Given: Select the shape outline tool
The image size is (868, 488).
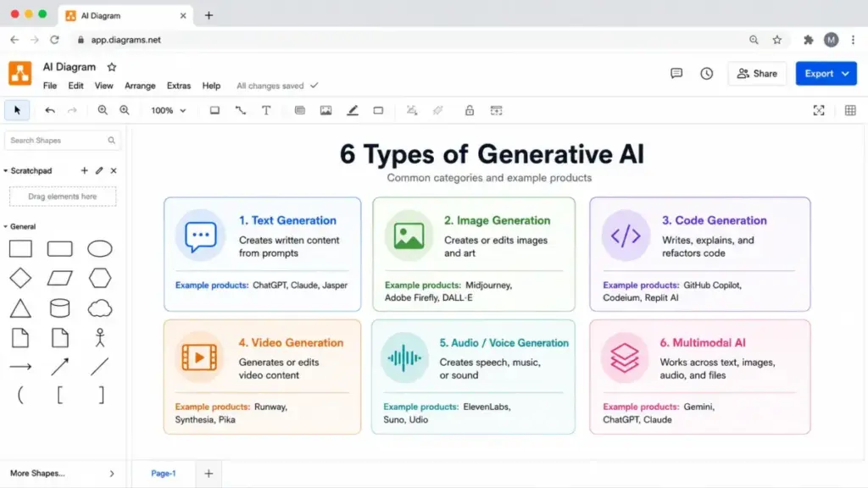Looking at the screenshot, I should coord(378,110).
